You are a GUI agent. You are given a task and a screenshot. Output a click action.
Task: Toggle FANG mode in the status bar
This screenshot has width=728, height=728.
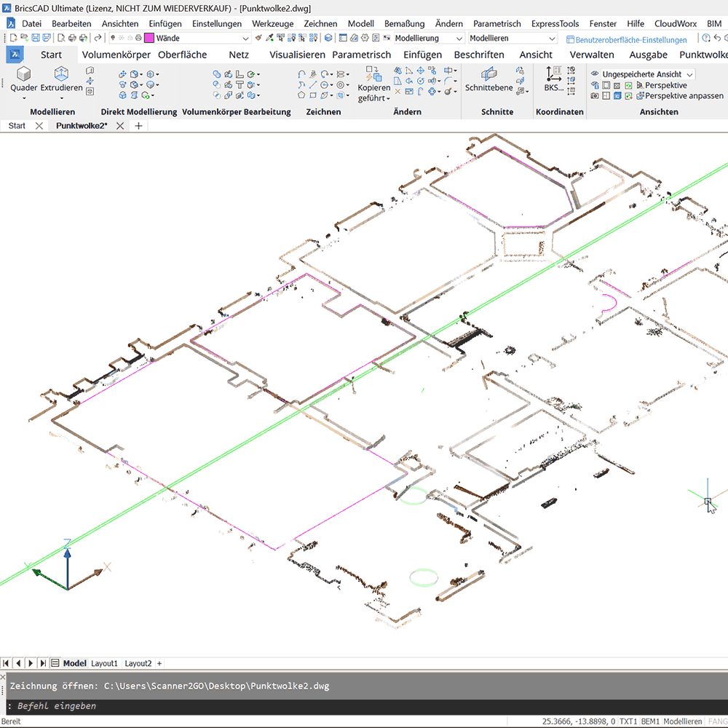pos(718,721)
